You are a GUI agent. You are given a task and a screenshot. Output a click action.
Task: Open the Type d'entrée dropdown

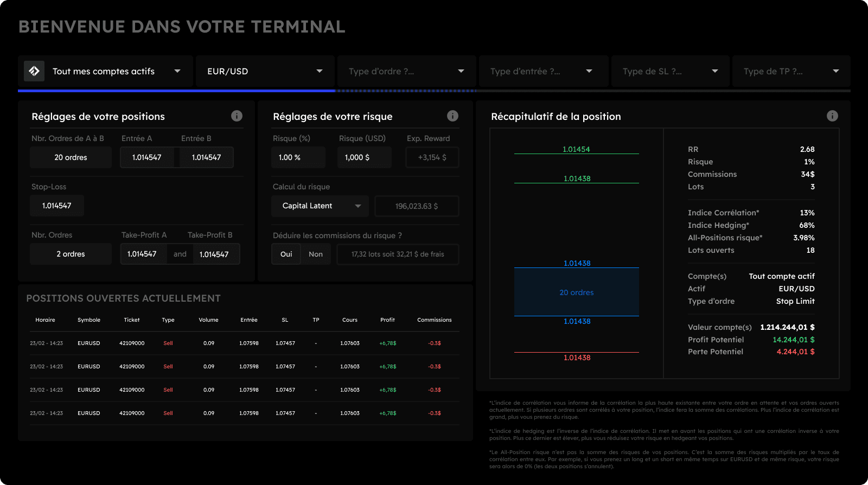[543, 72]
